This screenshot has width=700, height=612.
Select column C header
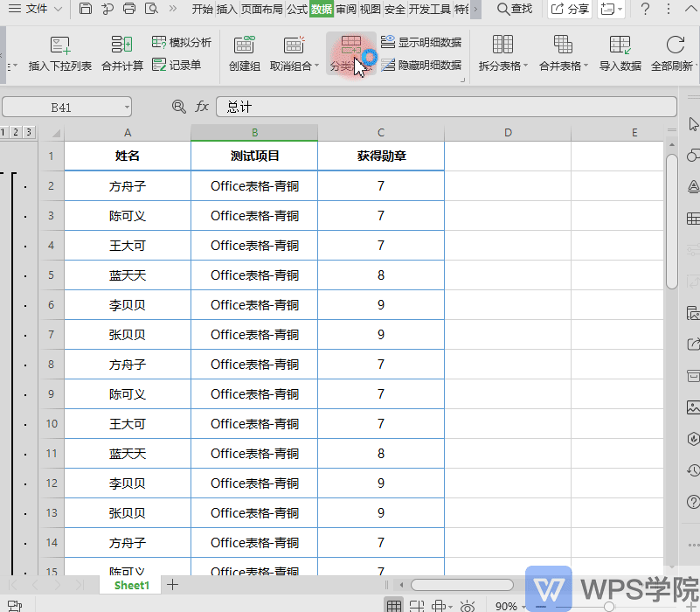(381, 133)
